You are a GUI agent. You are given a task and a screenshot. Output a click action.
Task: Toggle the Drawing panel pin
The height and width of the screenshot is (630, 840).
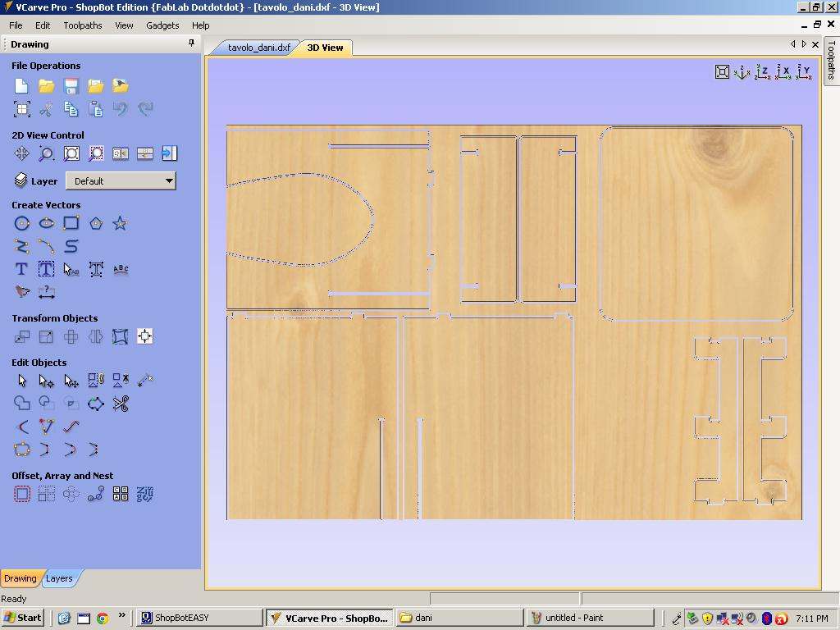tap(191, 43)
